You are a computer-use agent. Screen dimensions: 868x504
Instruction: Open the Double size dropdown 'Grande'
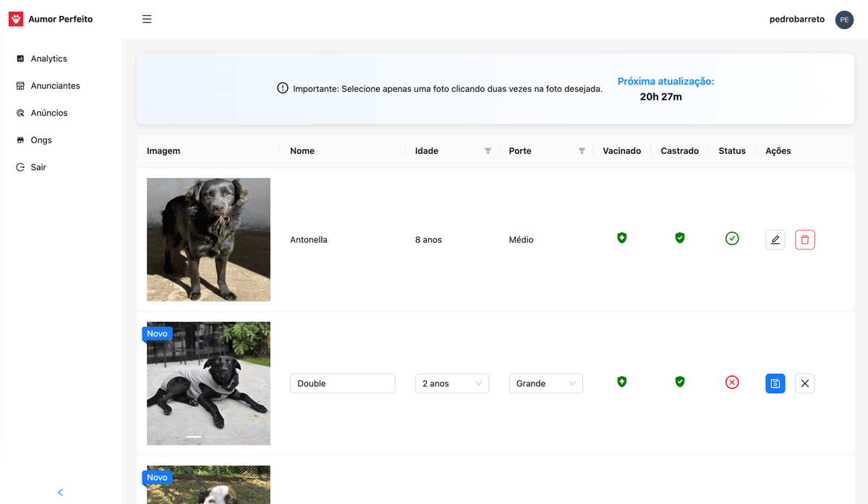click(x=546, y=383)
